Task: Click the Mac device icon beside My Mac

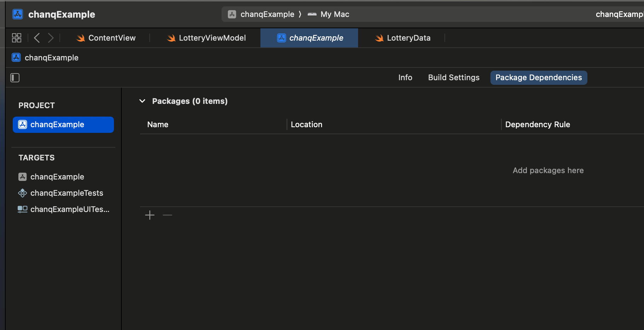Action: 312,14
